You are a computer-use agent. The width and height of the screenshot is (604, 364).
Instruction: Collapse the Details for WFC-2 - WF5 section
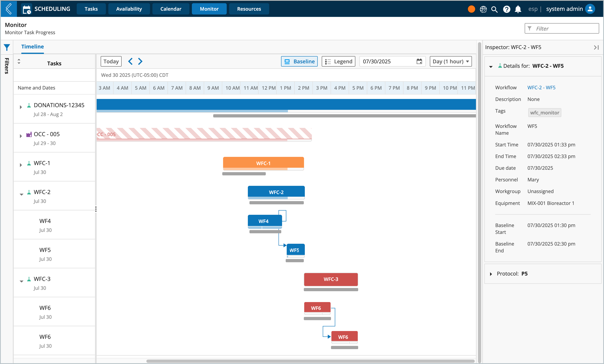[x=491, y=67]
